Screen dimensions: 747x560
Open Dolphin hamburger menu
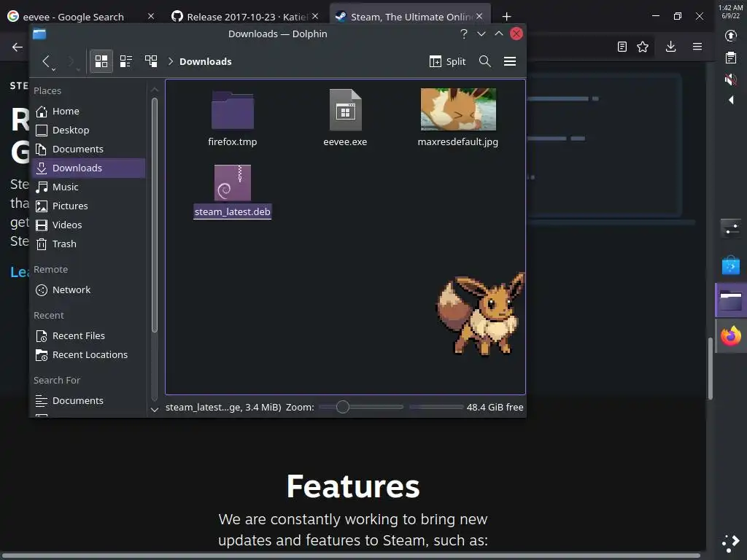coord(510,61)
